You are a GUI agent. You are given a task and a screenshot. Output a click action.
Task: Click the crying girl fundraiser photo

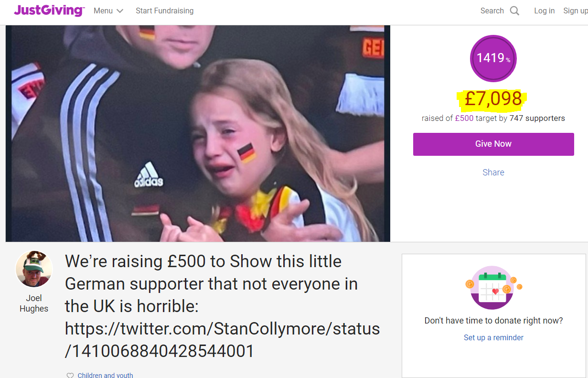pyautogui.click(x=198, y=133)
